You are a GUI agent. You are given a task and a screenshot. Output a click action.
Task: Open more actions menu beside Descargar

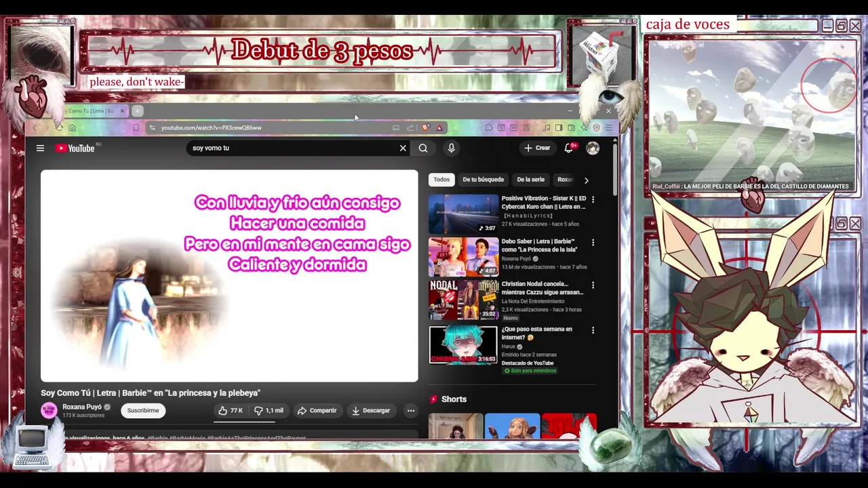(x=410, y=410)
